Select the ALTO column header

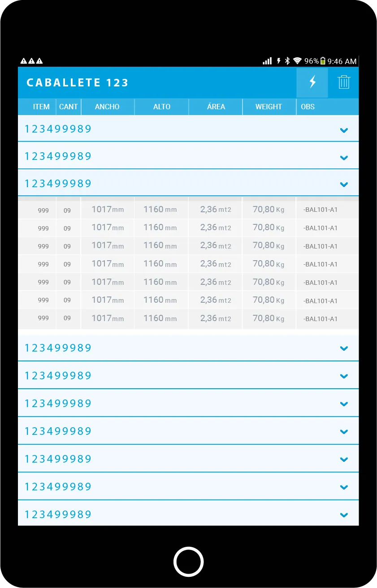point(162,107)
